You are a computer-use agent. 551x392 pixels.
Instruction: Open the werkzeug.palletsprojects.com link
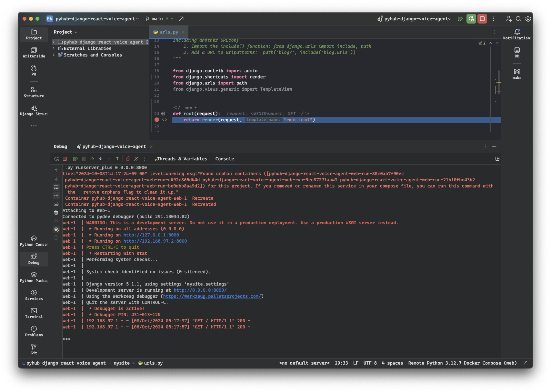click(212, 296)
